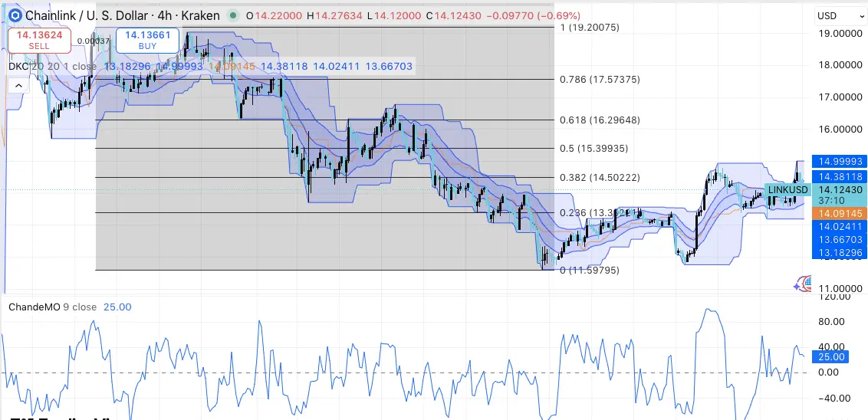Click the Fibonacci 0.236 level label
The image size is (868, 420).
point(600,213)
